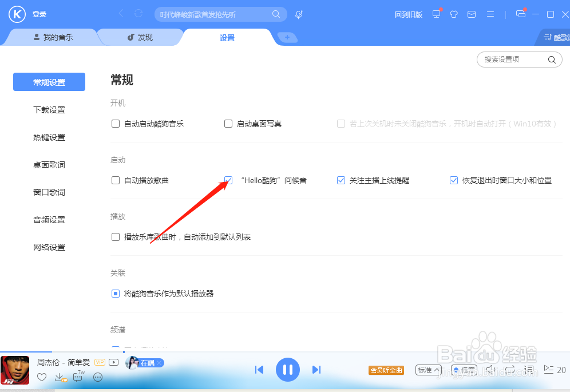Screen dimensions: 570x392
Task: Open the 低音 sound effect selector
Action: [464, 370]
